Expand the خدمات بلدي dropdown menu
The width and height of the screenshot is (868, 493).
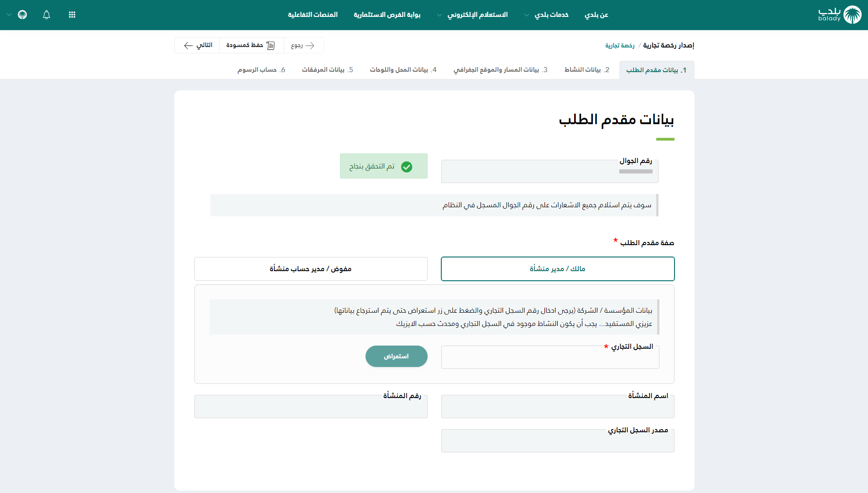point(526,15)
